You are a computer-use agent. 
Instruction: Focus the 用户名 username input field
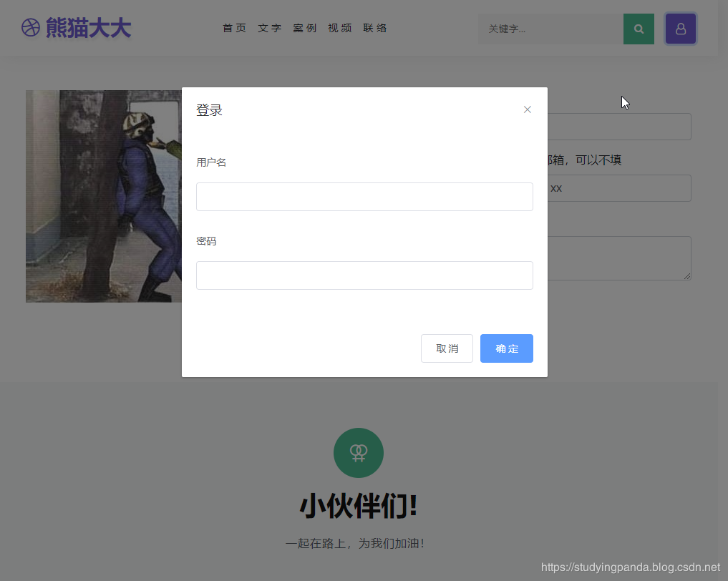click(364, 196)
